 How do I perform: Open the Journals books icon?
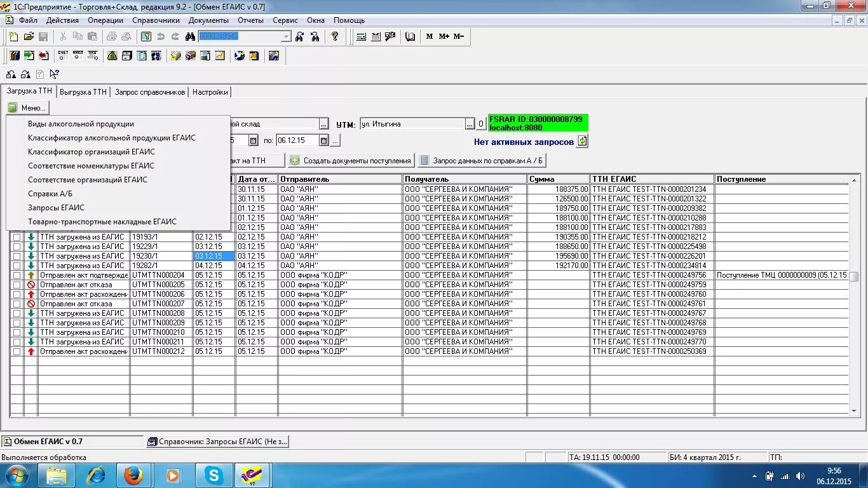(x=13, y=56)
